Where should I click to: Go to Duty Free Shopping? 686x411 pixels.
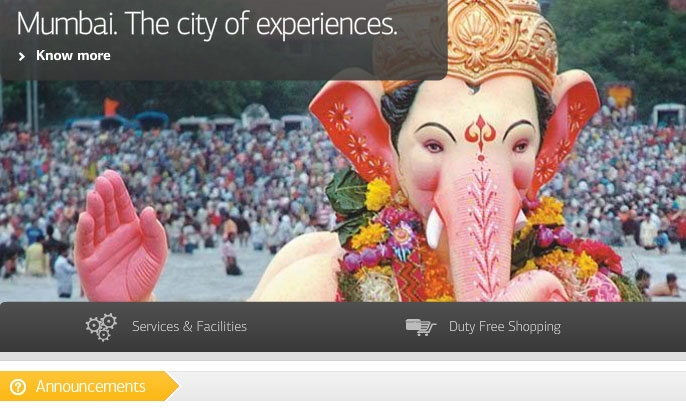[x=505, y=327]
